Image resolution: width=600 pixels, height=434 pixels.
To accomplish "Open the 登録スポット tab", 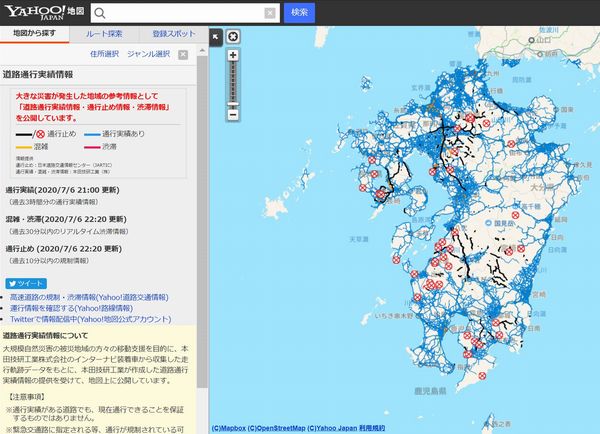I will (174, 34).
